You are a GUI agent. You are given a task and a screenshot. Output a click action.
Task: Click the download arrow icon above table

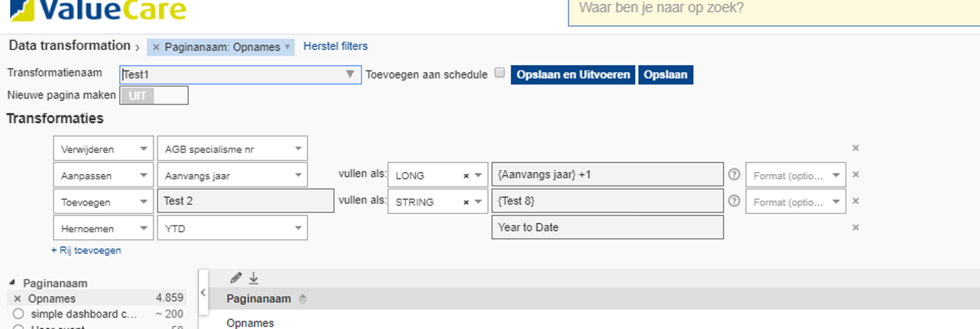click(253, 278)
